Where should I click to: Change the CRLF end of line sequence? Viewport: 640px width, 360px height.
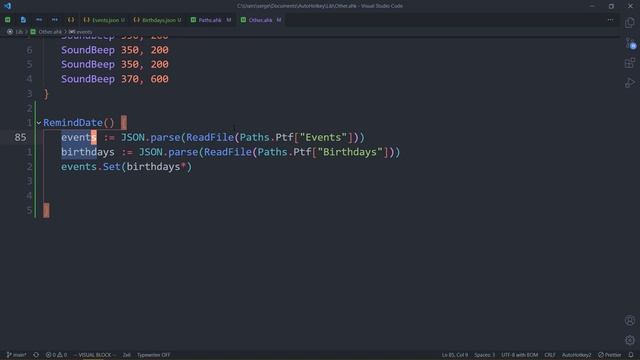point(549,355)
